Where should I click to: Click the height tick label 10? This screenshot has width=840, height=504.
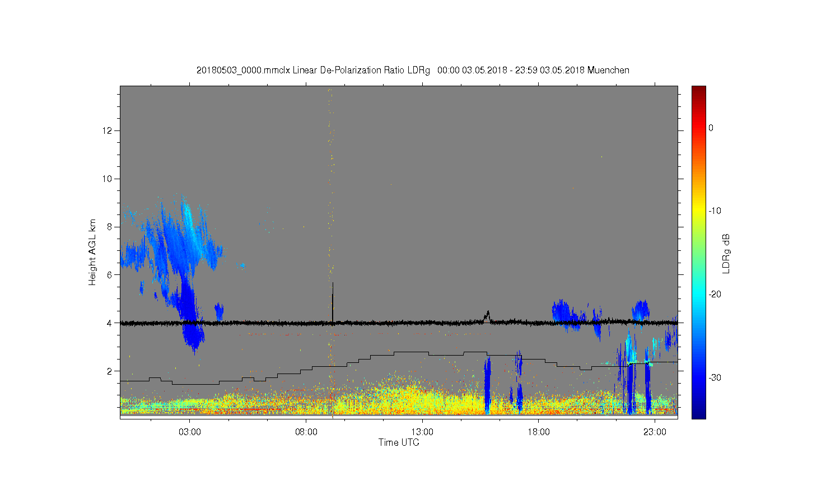tap(108, 179)
